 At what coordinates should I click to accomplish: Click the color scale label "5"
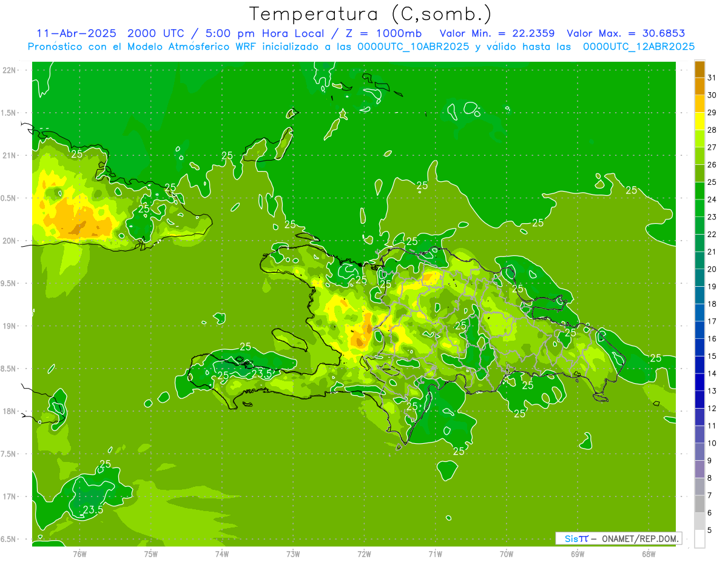710,530
